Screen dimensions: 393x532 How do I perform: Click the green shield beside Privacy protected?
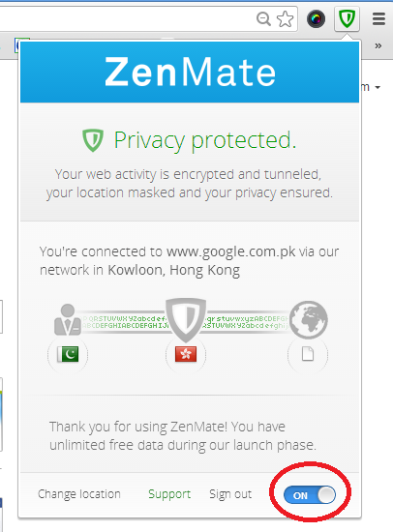point(93,140)
